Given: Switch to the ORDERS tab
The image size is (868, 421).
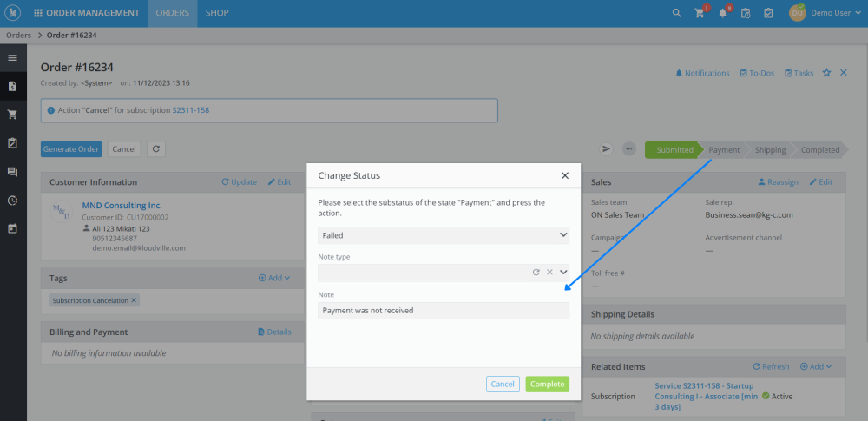Looking at the screenshot, I should click(172, 13).
